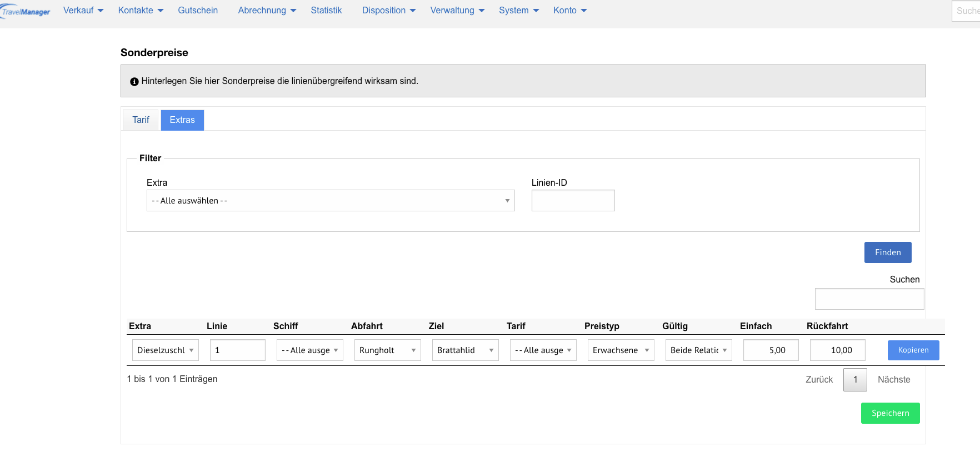Sort by the Gültig column header
This screenshot has height=466, width=980.
[x=675, y=326]
